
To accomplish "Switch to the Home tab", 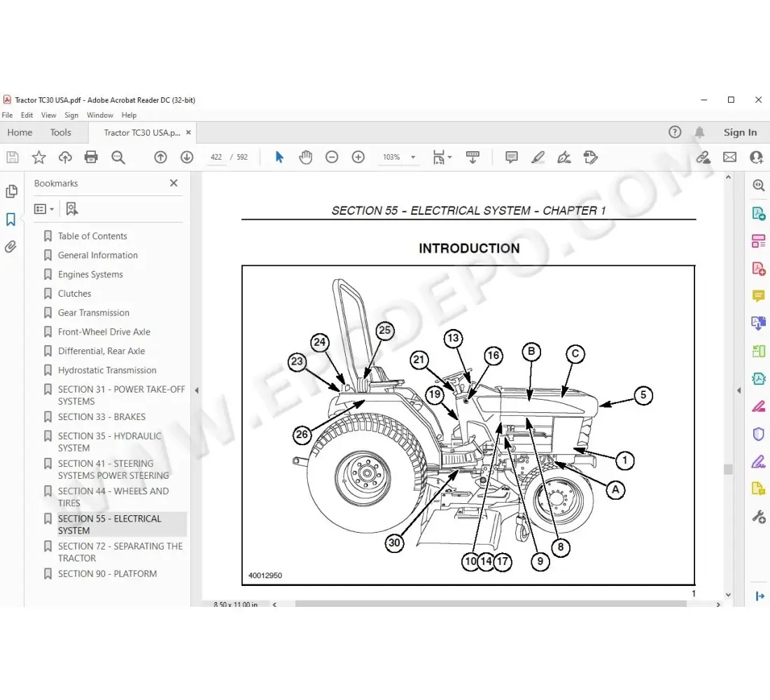I will (20, 132).
